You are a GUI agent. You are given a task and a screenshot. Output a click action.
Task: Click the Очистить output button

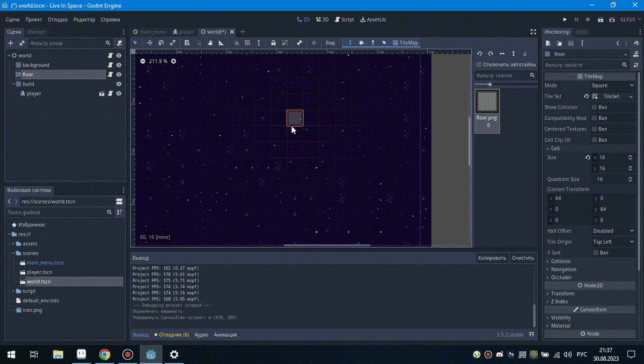523,258
